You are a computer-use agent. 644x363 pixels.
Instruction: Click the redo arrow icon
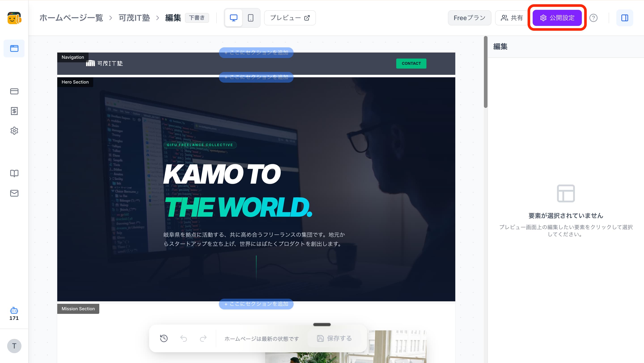tap(203, 338)
